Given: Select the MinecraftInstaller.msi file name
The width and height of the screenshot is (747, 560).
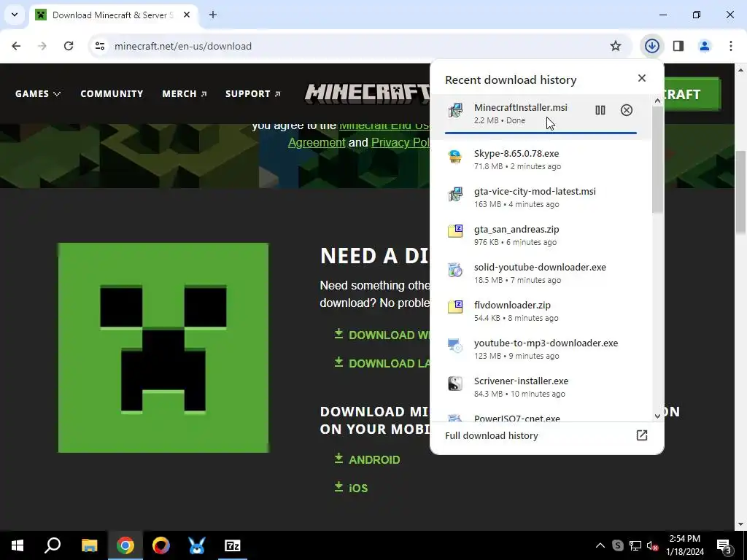Looking at the screenshot, I should pyautogui.click(x=520, y=108).
